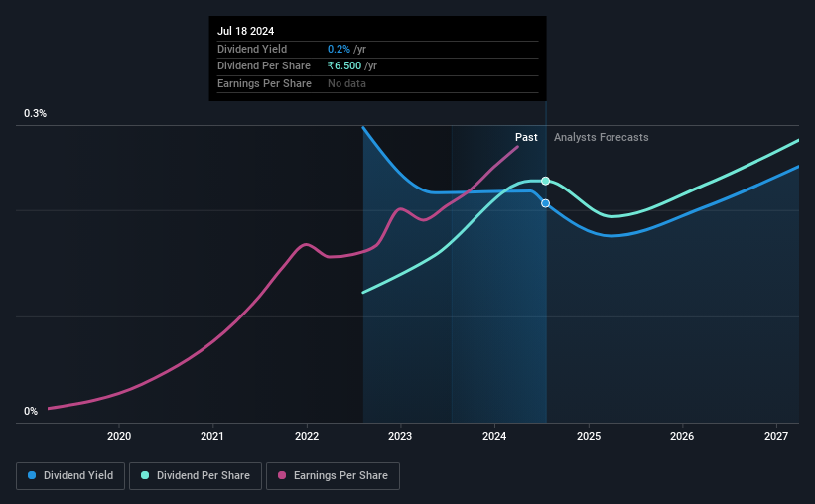
Task: Click the blue Dividend Yield legend dot
Action: coord(32,475)
